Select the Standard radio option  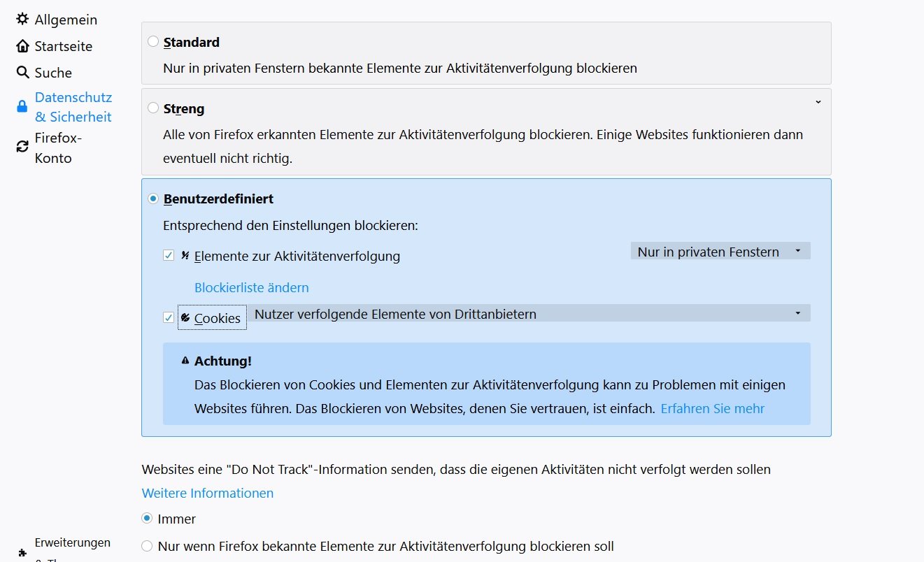click(x=153, y=42)
